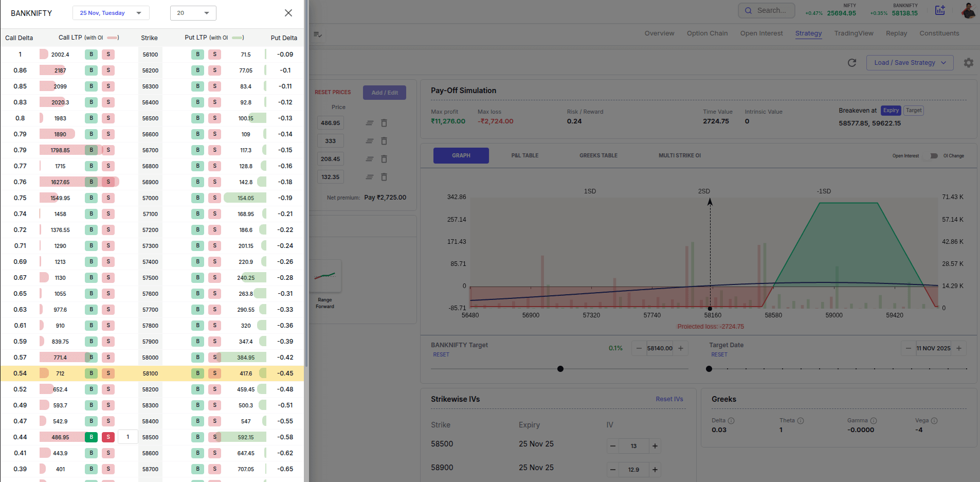Click the info icon next to Delta
Image resolution: width=980 pixels, height=482 pixels.
731,421
